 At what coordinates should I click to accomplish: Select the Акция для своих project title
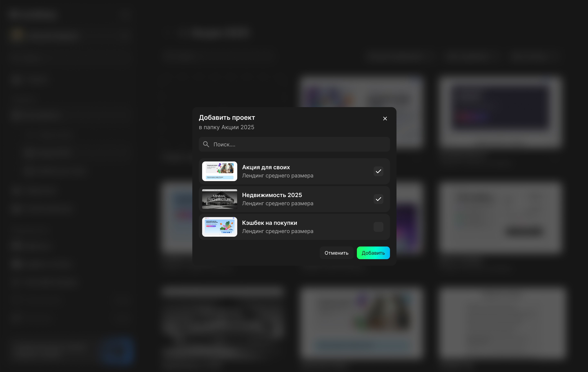point(266,167)
